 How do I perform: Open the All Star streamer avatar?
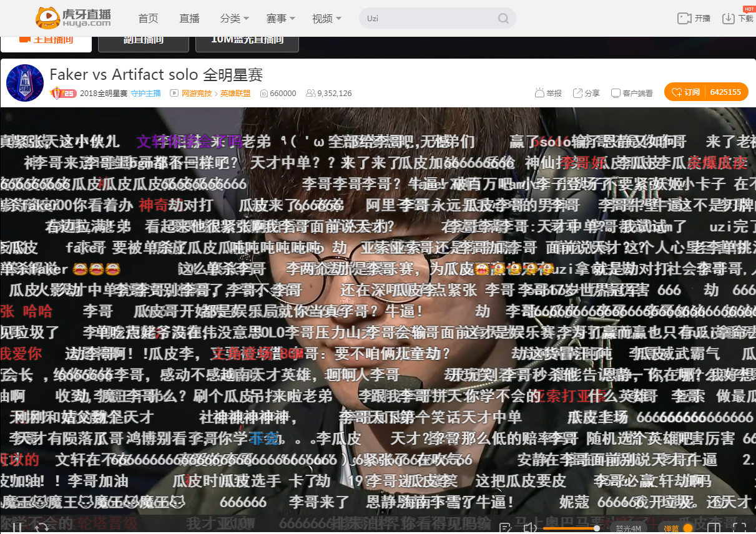[x=25, y=83]
